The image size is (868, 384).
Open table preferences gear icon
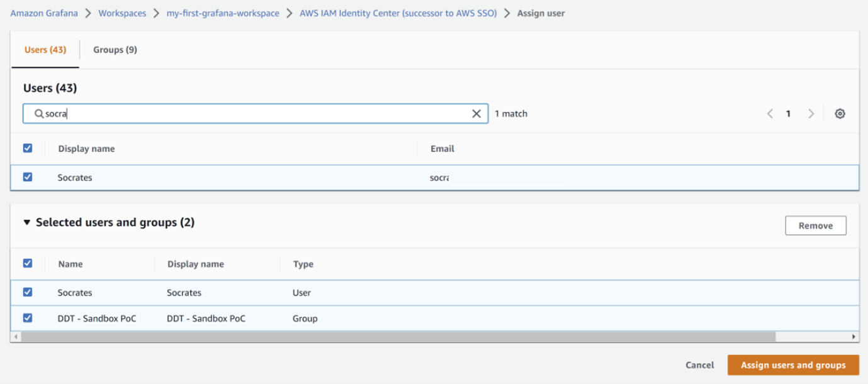pyautogui.click(x=840, y=114)
